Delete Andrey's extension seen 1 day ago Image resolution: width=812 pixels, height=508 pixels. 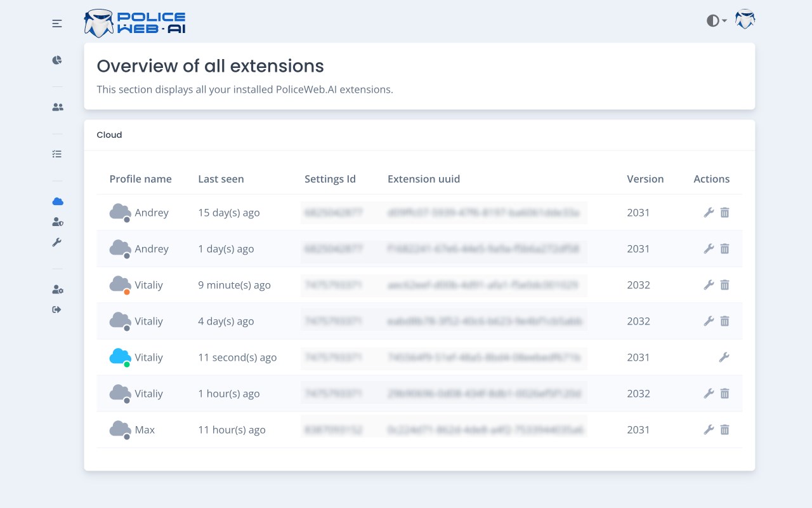click(724, 249)
